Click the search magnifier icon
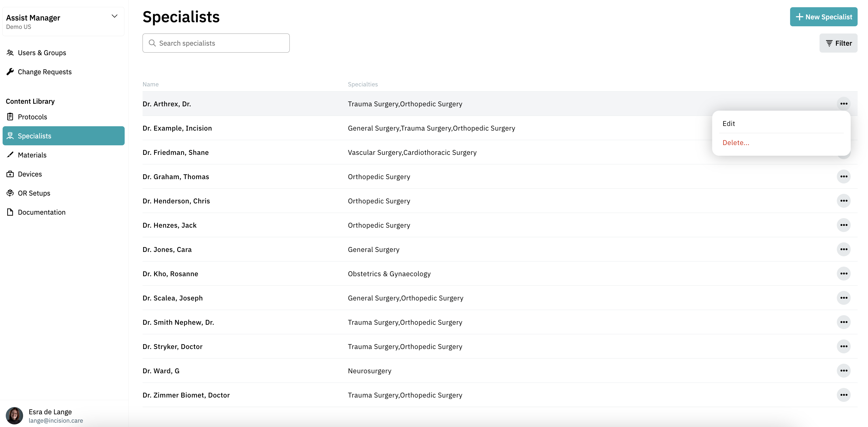This screenshot has height=427, width=868. (x=152, y=43)
